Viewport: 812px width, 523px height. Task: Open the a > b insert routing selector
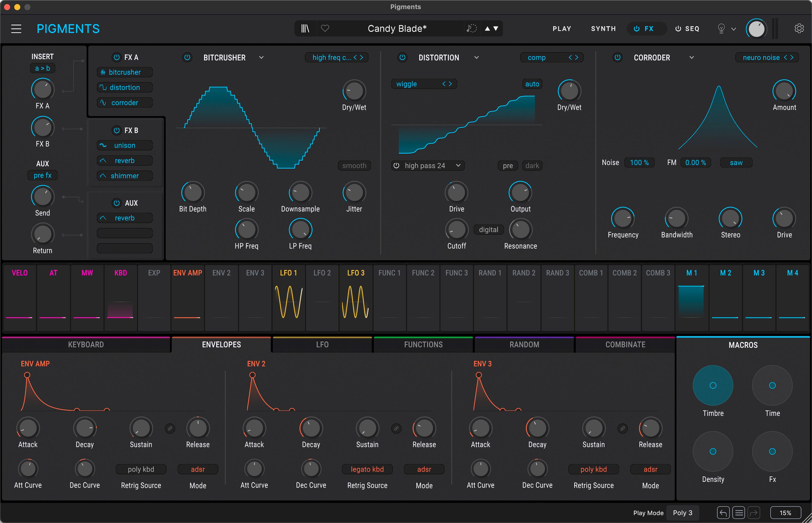42,68
